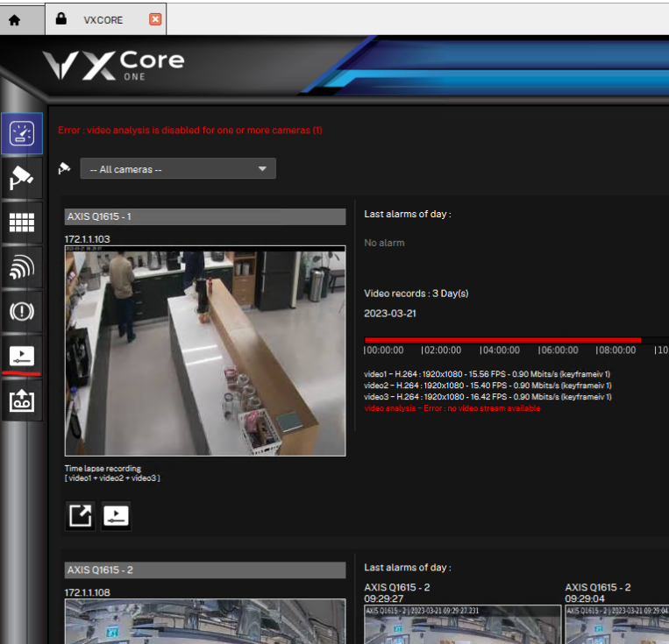
Task: Click the lock icon on VXCORE tab
Action: [61, 18]
